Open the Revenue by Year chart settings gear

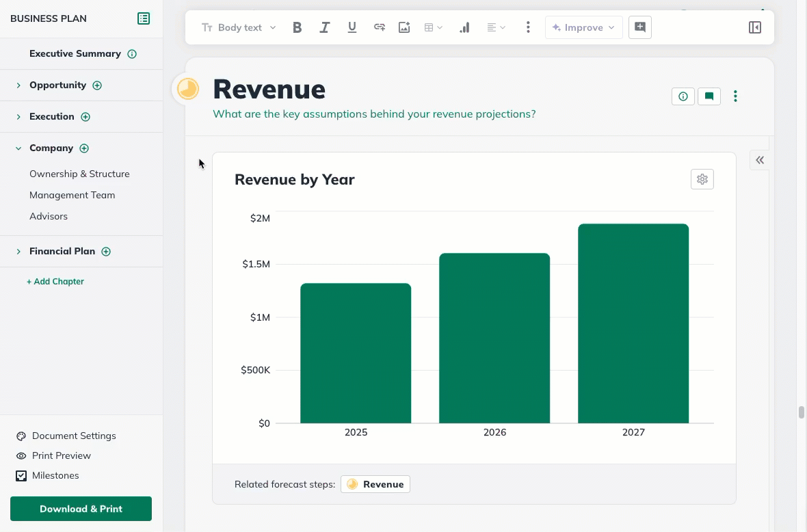pos(702,178)
